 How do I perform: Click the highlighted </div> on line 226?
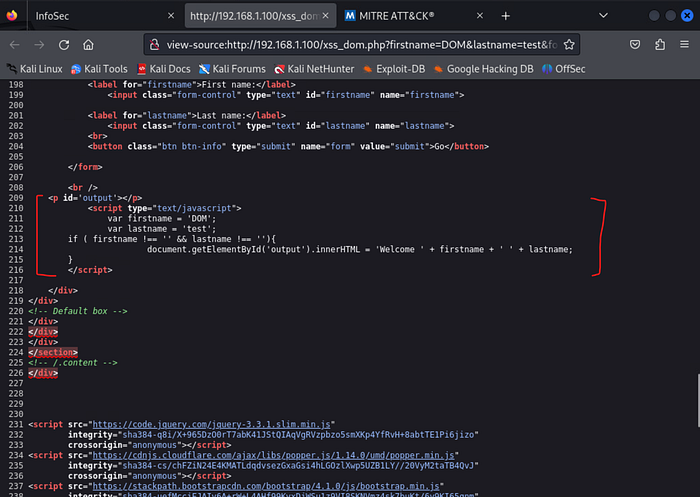click(x=43, y=373)
